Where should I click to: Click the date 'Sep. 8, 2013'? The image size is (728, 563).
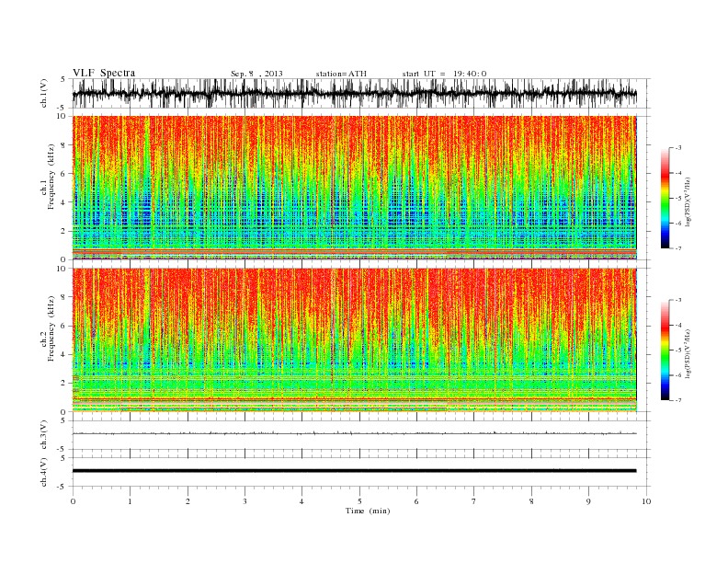tap(256, 74)
